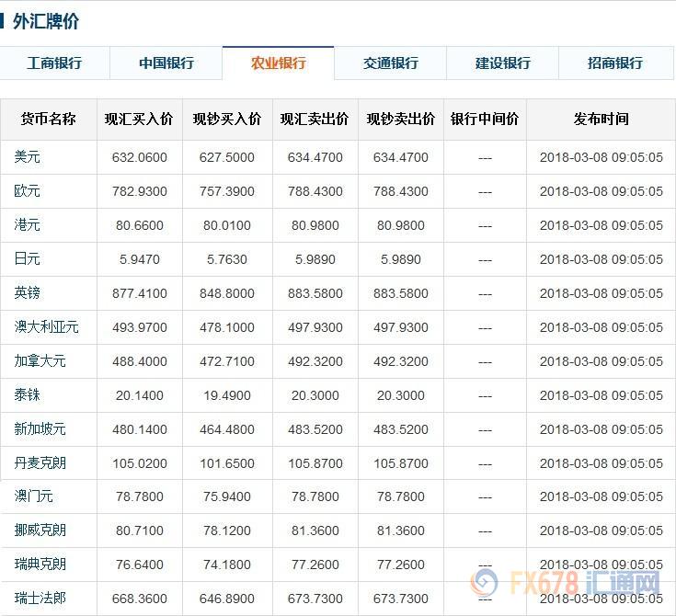Open the 瑞典克朗 currency link
This screenshot has width=676, height=616.
40,565
